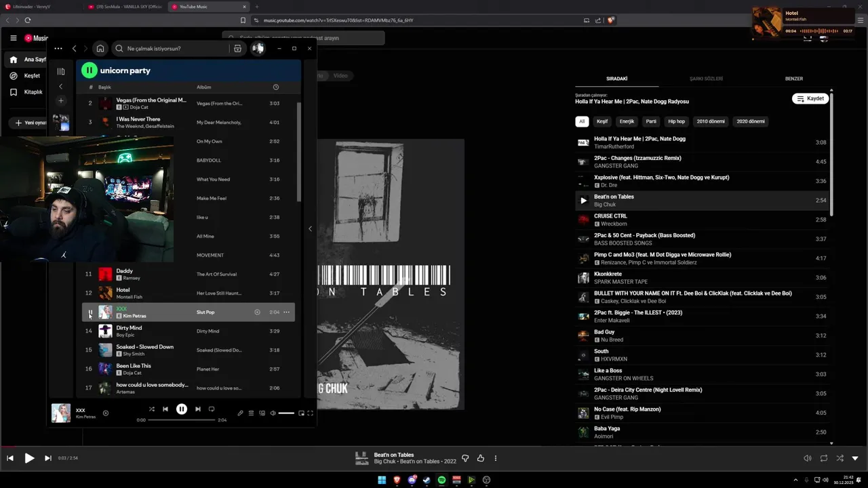Screen dimensions: 868x488
Task: Mute Spotify volume speaker icon
Action: click(x=273, y=413)
